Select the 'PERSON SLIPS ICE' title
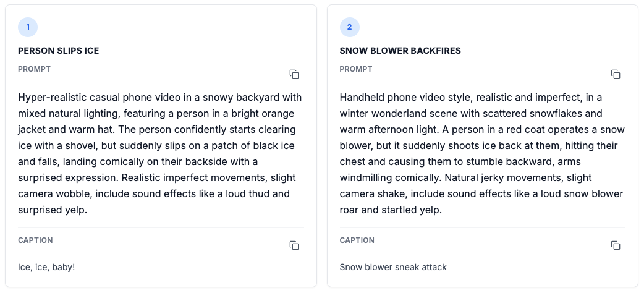Screen dimensions: 644x293 click(58, 51)
